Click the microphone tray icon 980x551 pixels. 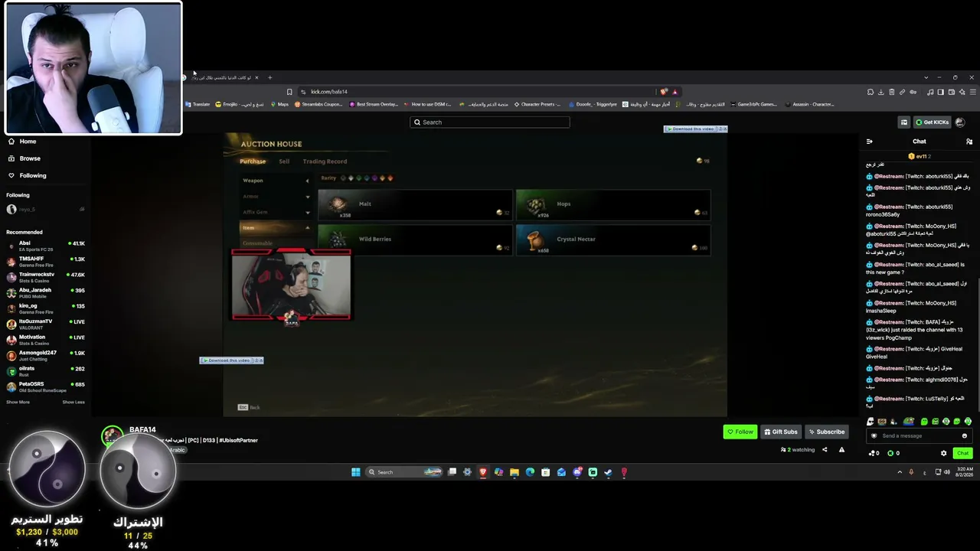[x=911, y=472]
